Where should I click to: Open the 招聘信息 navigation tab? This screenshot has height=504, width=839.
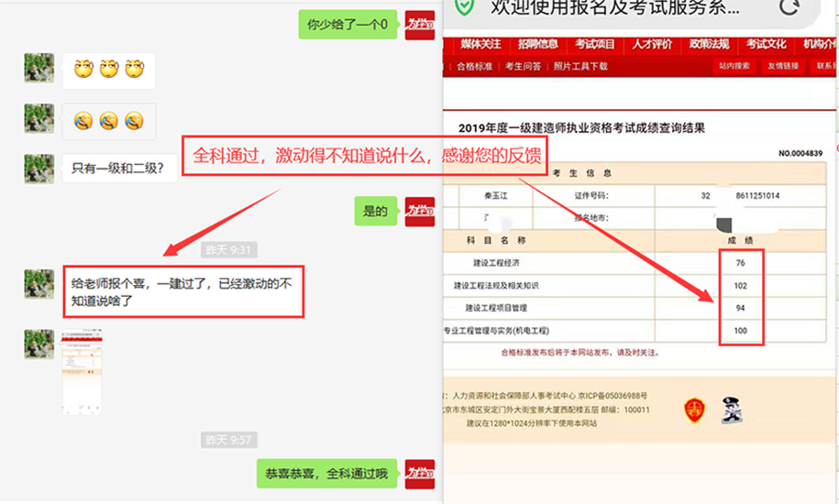click(x=537, y=44)
